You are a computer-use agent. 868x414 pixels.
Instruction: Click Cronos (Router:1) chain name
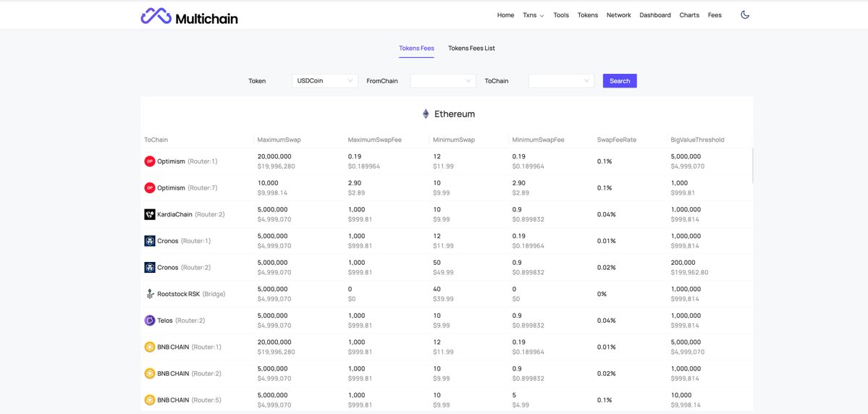pos(184,241)
